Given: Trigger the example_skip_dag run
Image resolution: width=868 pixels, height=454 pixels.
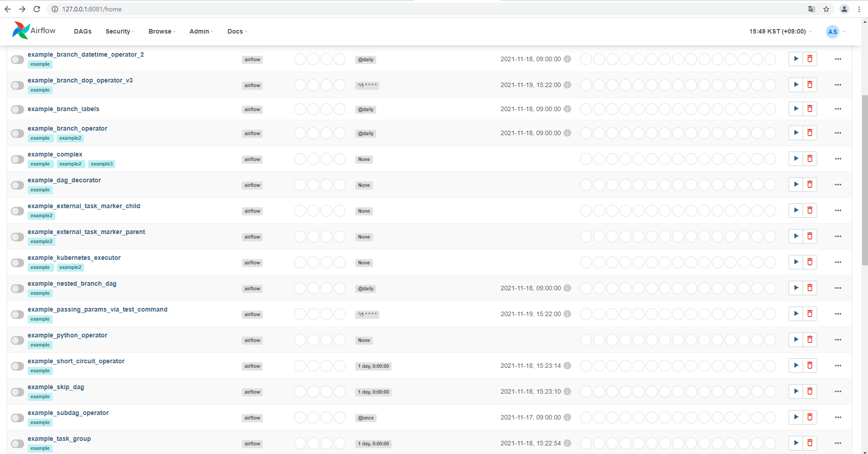Looking at the screenshot, I should (796, 391).
